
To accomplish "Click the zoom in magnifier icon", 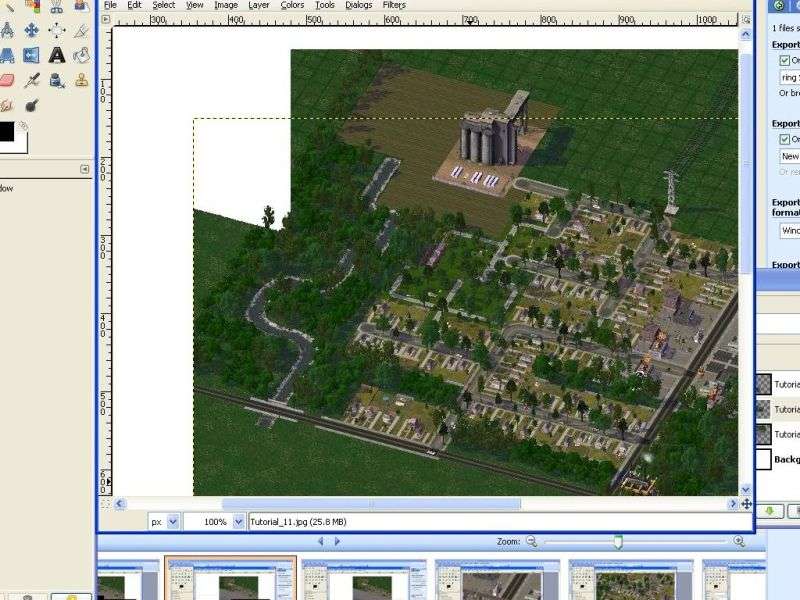I will click(739, 541).
